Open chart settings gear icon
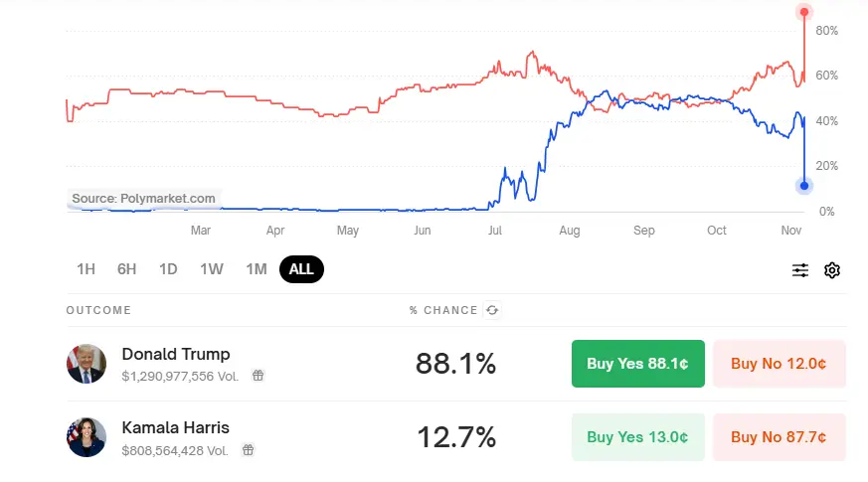This screenshot has width=868, height=482. pyautogui.click(x=831, y=270)
